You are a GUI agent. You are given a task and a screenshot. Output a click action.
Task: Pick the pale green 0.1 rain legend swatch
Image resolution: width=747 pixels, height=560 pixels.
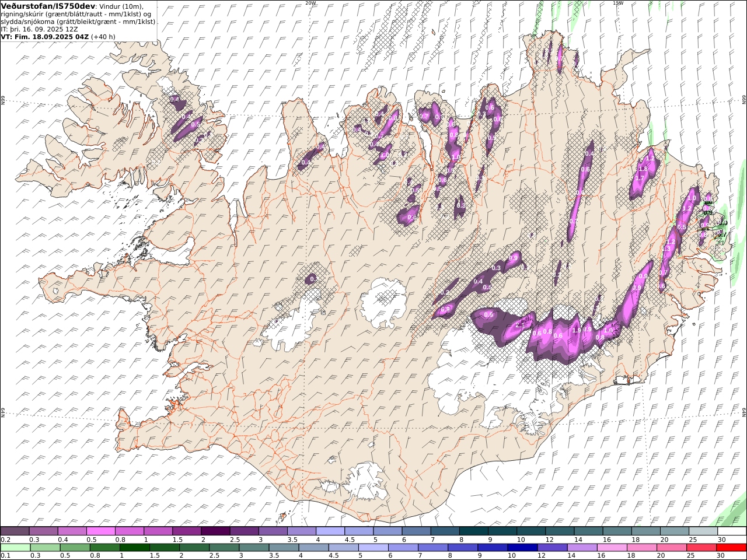point(15,548)
